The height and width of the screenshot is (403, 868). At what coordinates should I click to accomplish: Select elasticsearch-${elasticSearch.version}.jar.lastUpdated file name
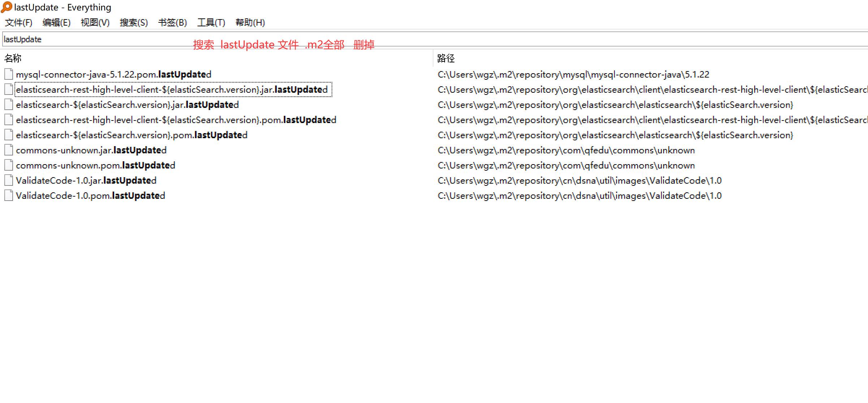127,105
